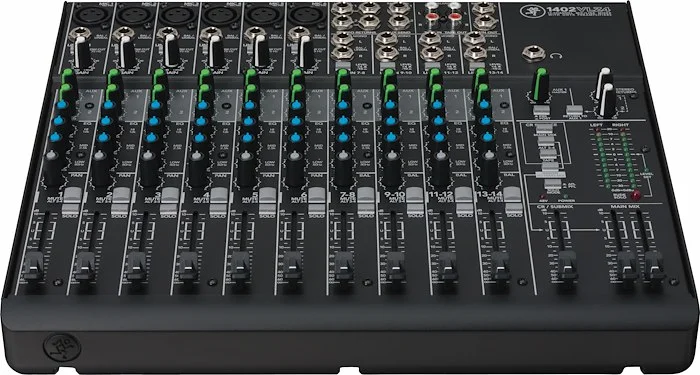Screen dimensions: 700x375
Task: Click channel 5 middle blue MID EQ knob
Action: tap(248, 121)
